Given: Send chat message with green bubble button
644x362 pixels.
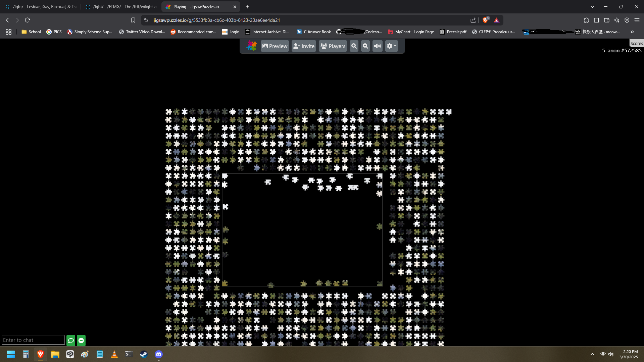Looking at the screenshot, I should (x=71, y=340).
